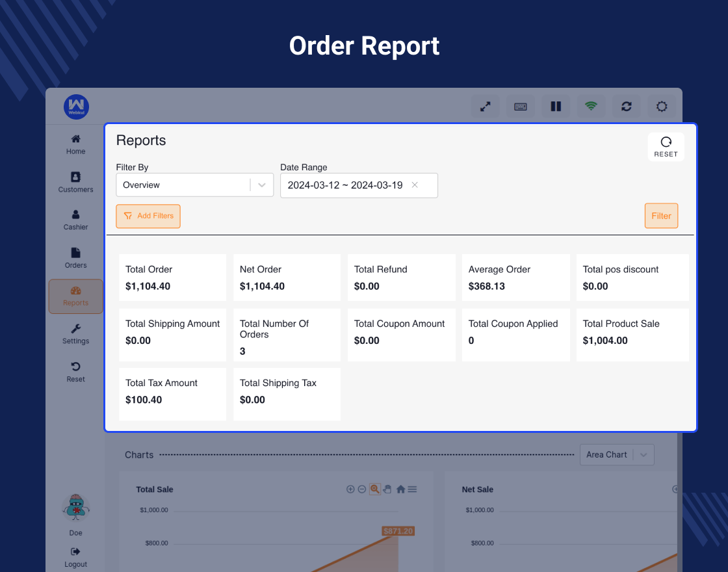Click Add Filters below Filter By

pyautogui.click(x=148, y=215)
